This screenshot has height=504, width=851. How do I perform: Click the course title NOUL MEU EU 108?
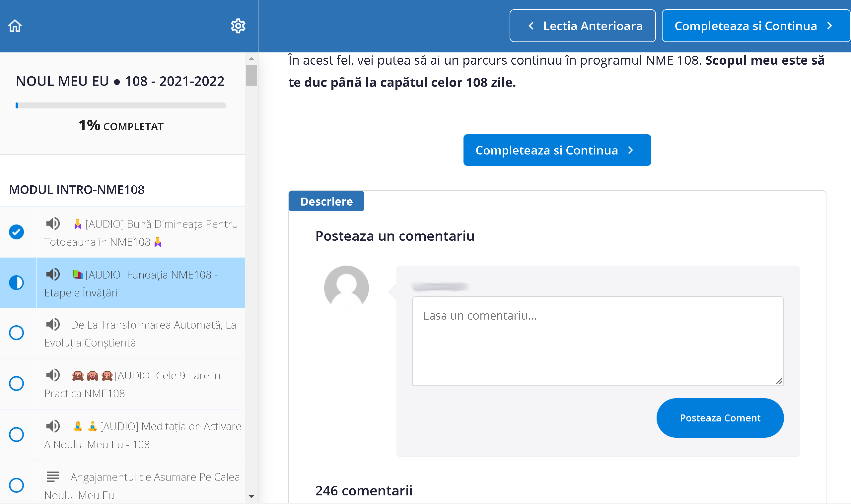click(120, 81)
